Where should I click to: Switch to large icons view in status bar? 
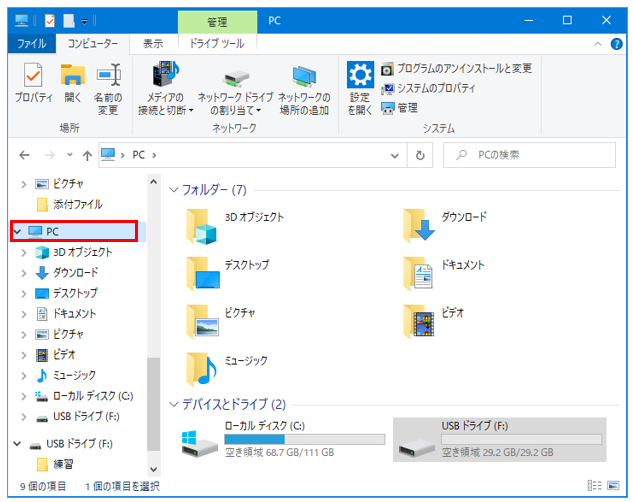(615, 486)
